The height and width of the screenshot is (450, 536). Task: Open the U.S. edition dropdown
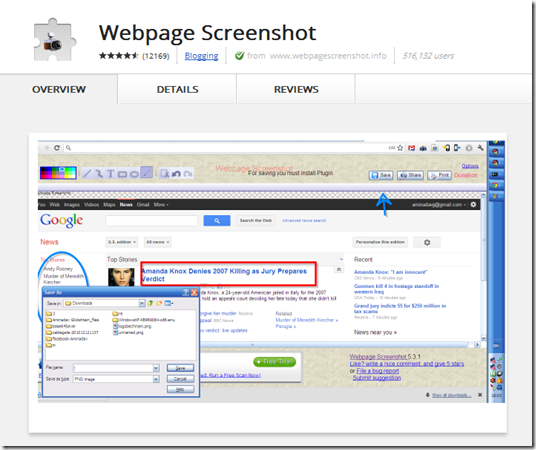click(122, 242)
